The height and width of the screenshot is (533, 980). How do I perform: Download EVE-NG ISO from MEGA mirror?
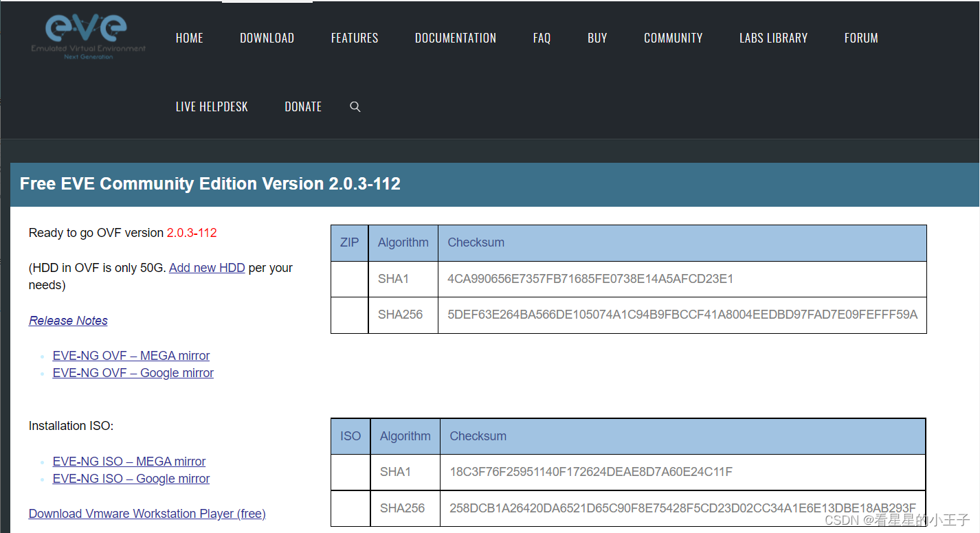[x=129, y=462]
